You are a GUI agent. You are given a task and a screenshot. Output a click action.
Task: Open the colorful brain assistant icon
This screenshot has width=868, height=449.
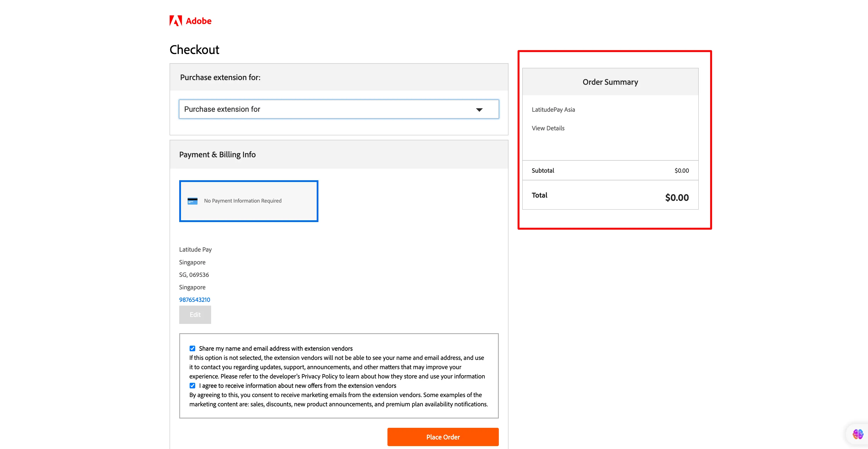[x=858, y=434]
